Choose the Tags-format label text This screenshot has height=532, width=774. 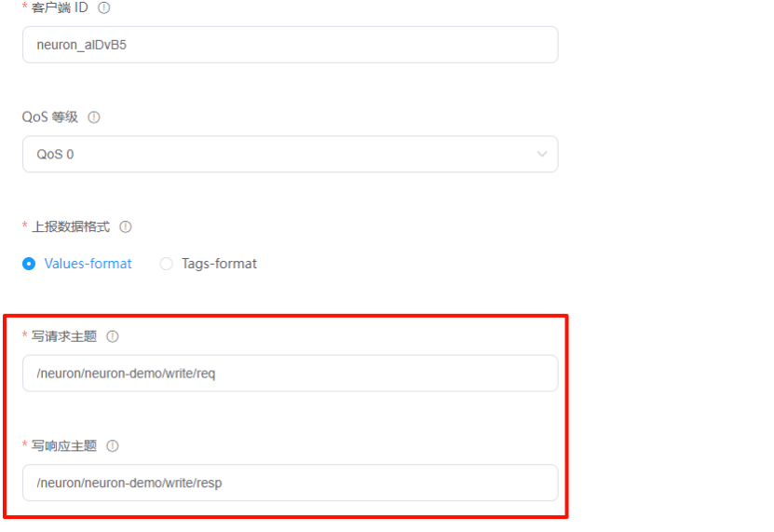pos(219,264)
